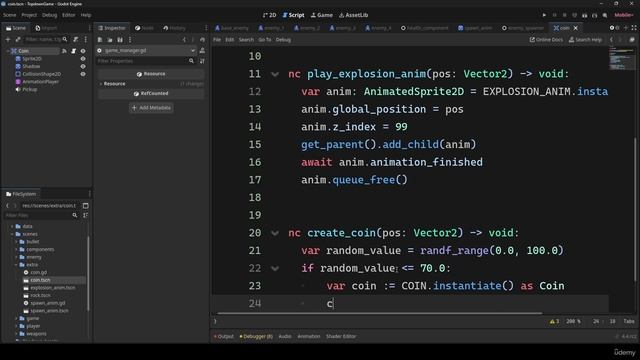
Task: Toggle visibility of Shadow node
Action: 83,67
